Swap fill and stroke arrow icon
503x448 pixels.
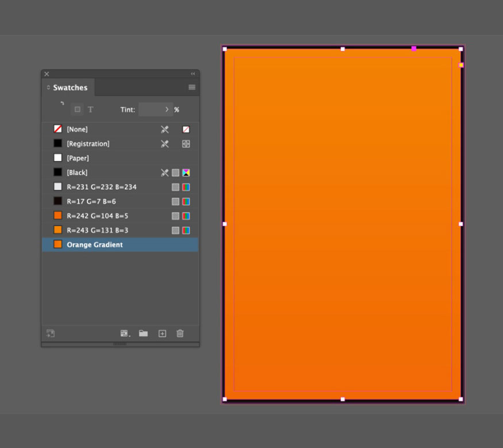[62, 104]
